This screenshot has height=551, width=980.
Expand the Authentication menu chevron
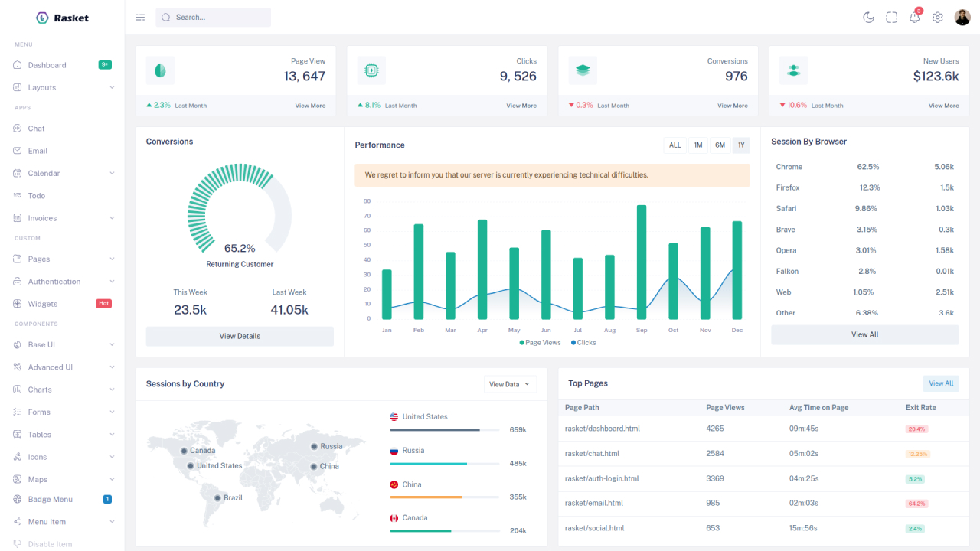point(112,282)
